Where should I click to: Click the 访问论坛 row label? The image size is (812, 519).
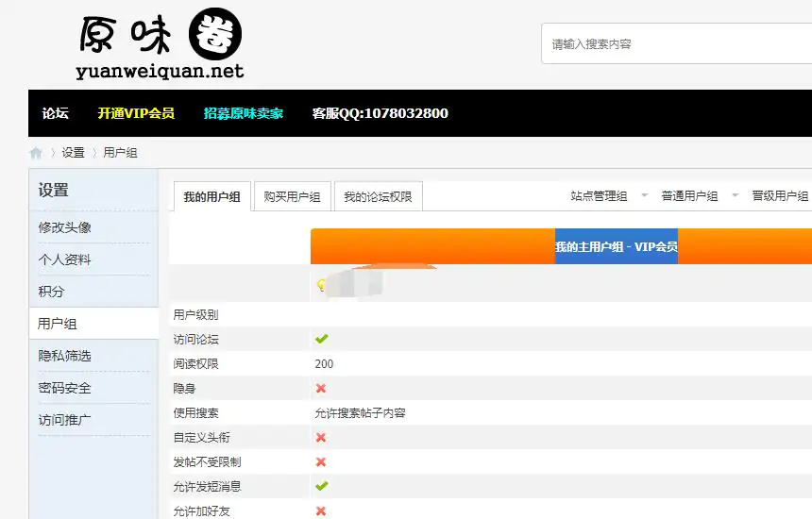tap(195, 340)
